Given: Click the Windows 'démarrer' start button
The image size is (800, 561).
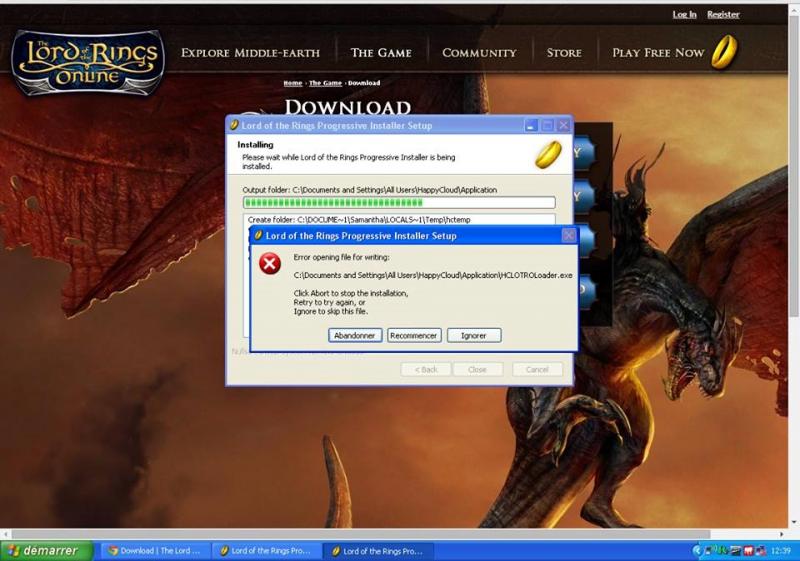Looking at the screenshot, I should point(47,551).
